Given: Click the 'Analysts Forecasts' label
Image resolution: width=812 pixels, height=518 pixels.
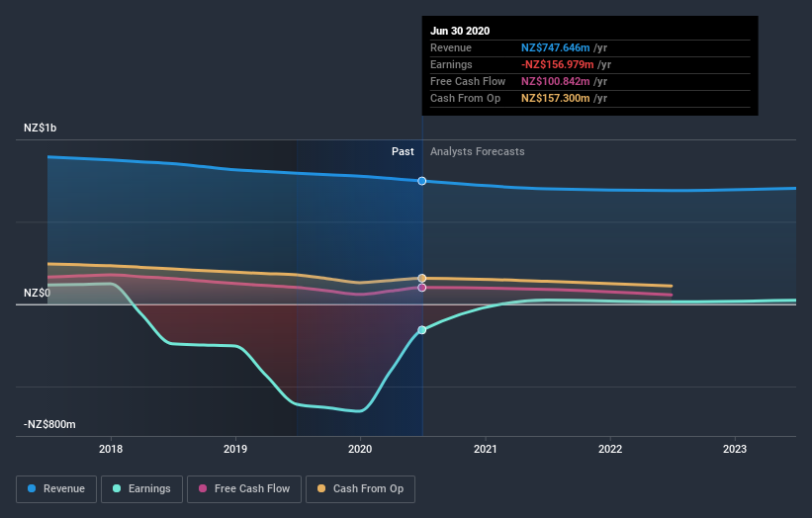Looking at the screenshot, I should click(478, 151).
